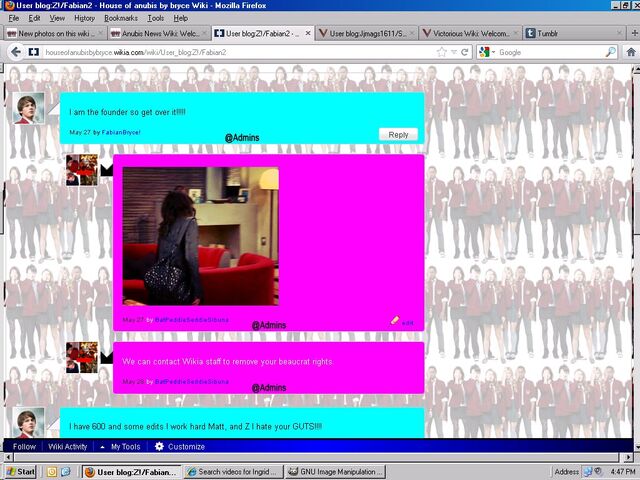This screenshot has width=640, height=480.
Task: Open the History menu
Action: [x=84, y=18]
